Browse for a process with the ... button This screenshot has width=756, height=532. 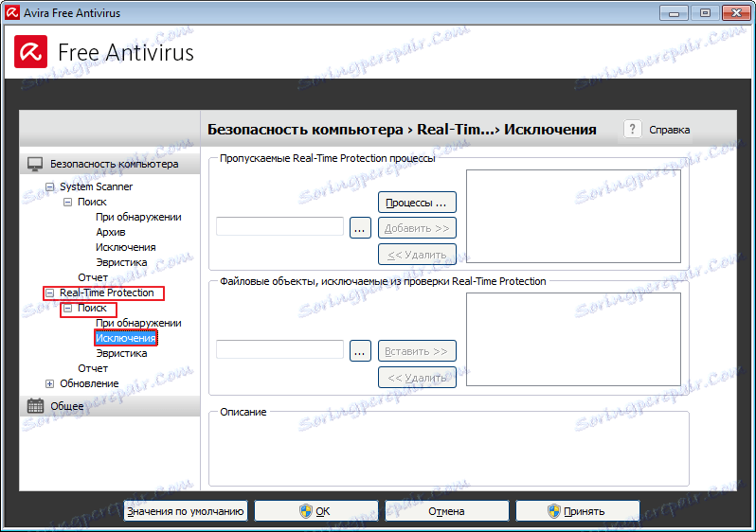[x=360, y=228]
